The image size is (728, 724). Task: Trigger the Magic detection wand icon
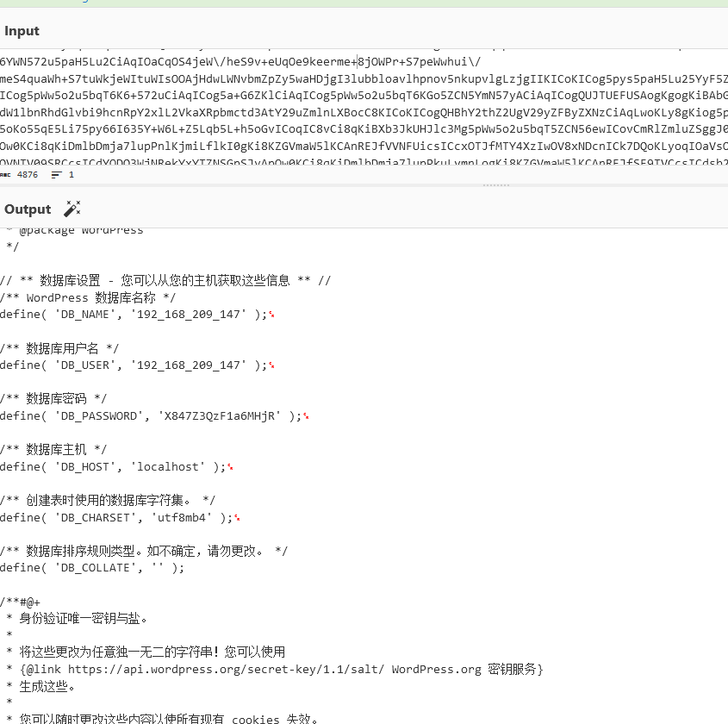72,208
